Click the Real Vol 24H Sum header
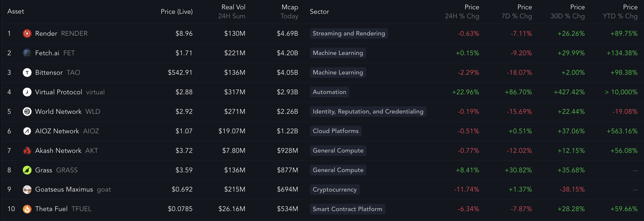Viewport: 644px width, 221px height. (232, 11)
